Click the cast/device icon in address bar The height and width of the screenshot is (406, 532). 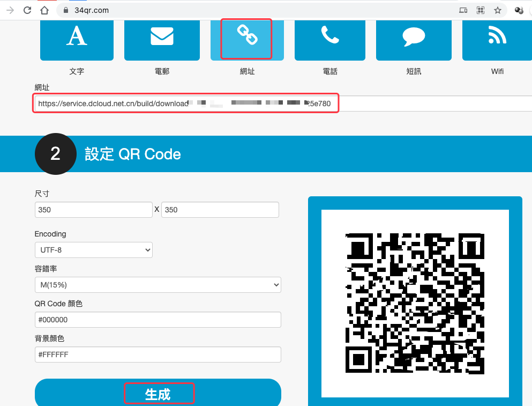coord(463,10)
